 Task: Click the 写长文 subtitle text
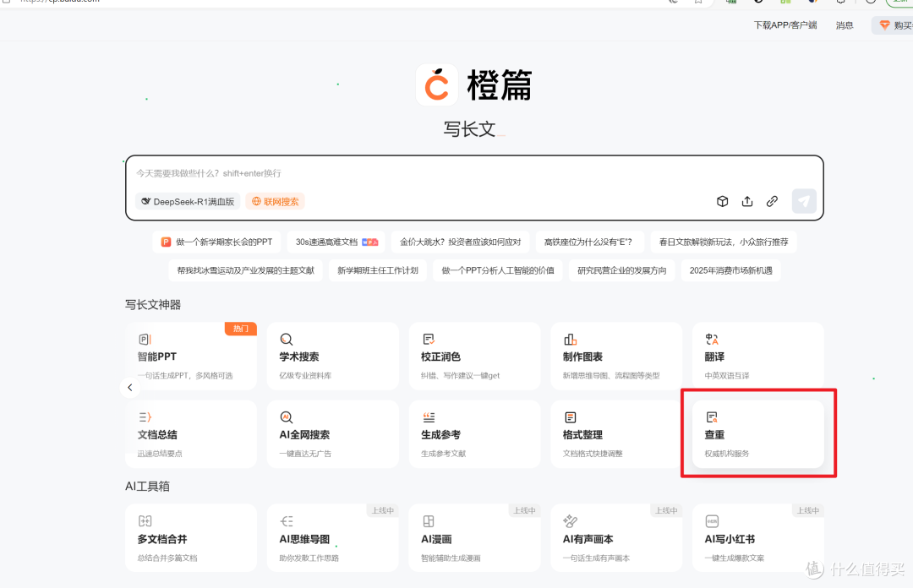coord(469,129)
